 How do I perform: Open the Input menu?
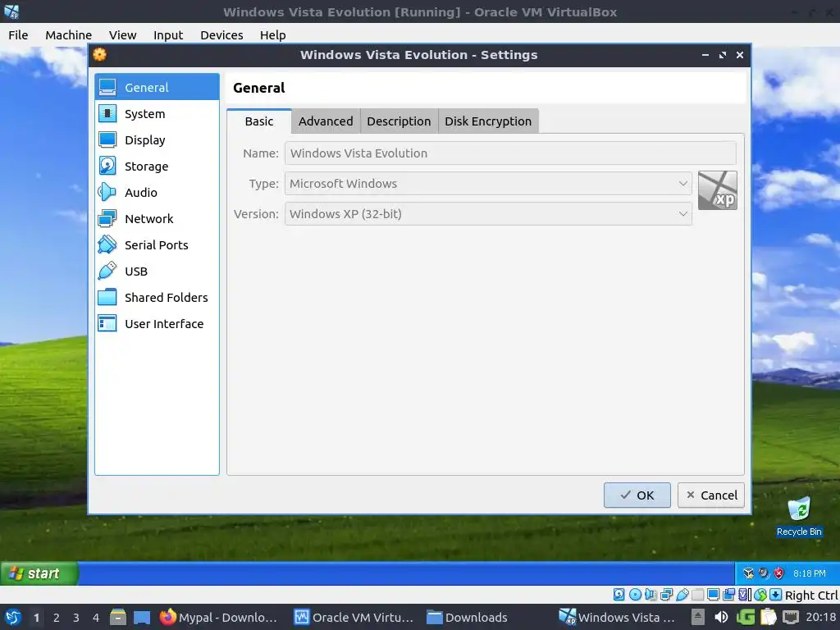(x=168, y=34)
